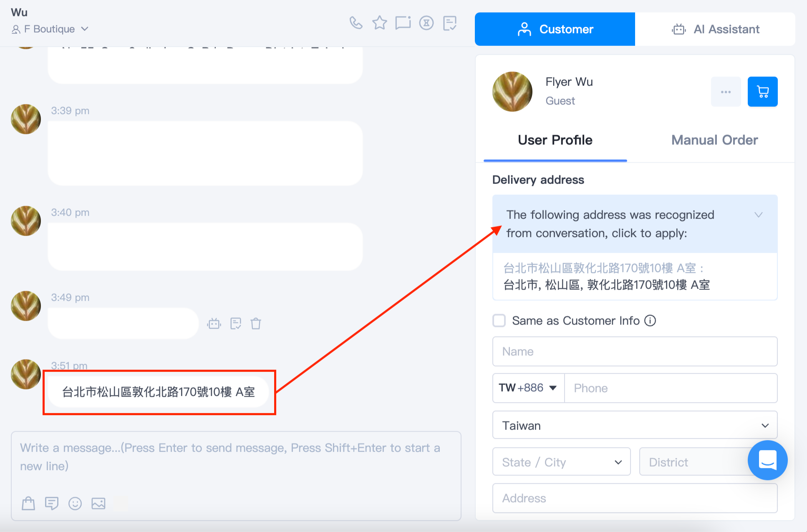Image resolution: width=807 pixels, height=532 pixels.
Task: Click the image upload icon in composer
Action: (98, 504)
